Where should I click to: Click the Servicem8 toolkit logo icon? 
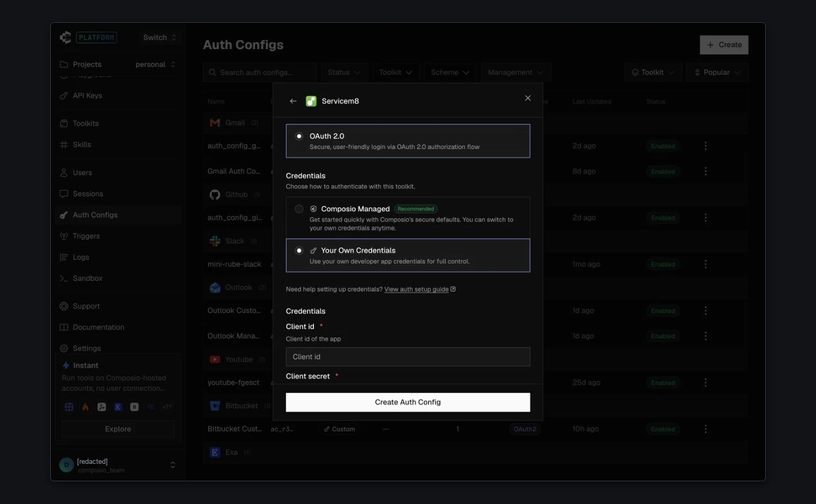click(x=311, y=101)
